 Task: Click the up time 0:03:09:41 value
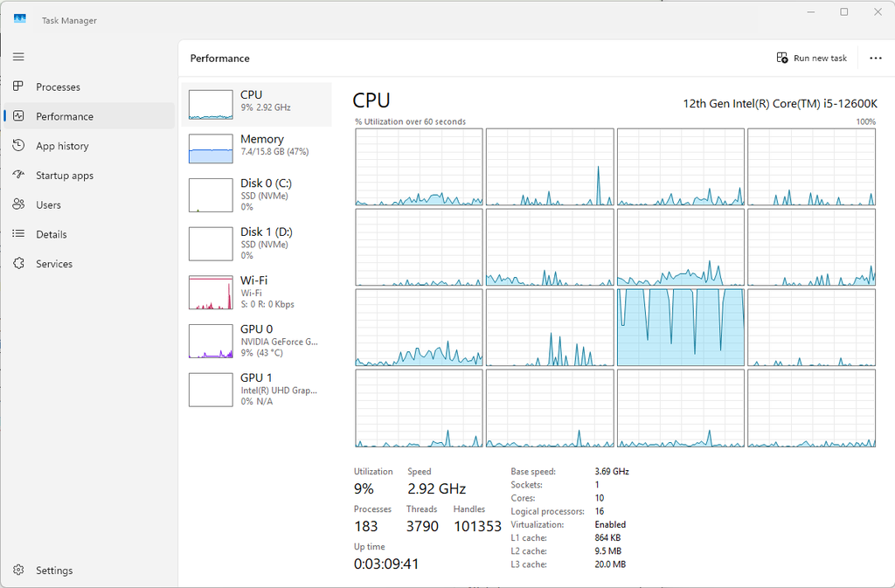386,564
